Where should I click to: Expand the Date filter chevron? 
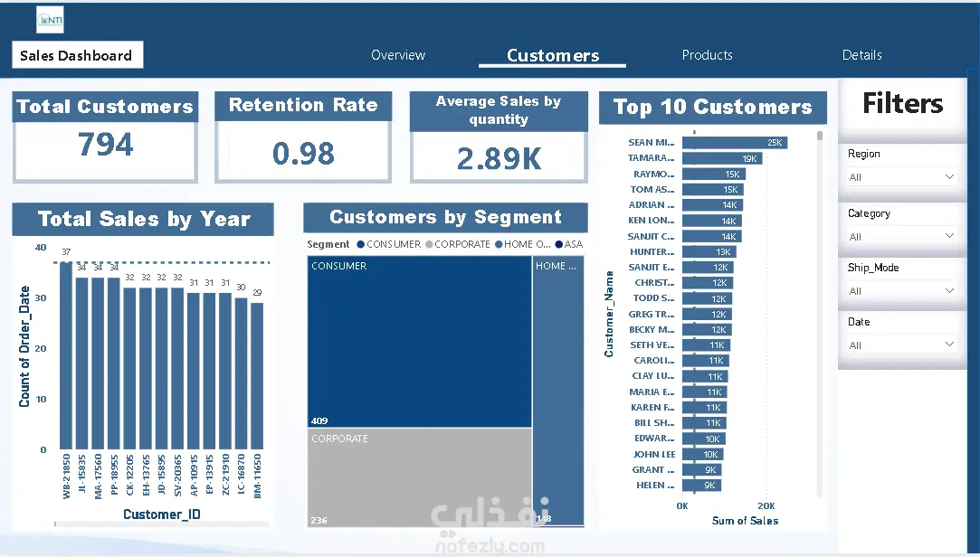click(949, 345)
